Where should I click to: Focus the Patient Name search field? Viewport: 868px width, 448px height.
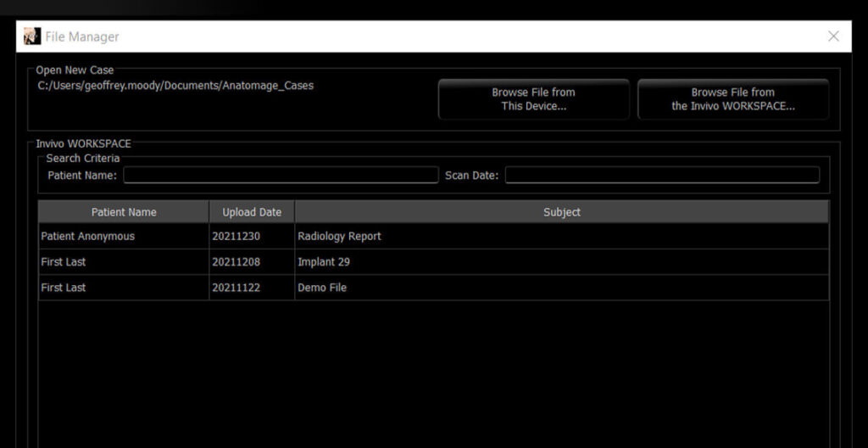(281, 175)
